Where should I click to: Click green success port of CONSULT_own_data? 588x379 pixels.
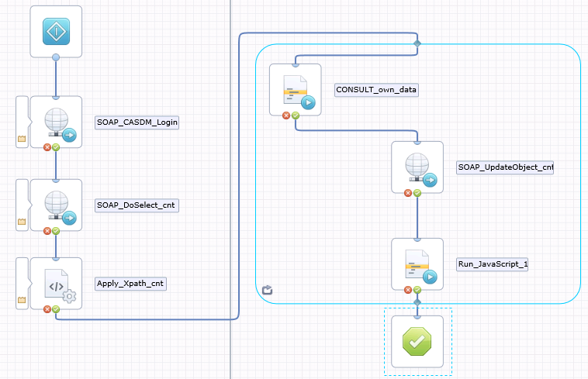point(296,115)
